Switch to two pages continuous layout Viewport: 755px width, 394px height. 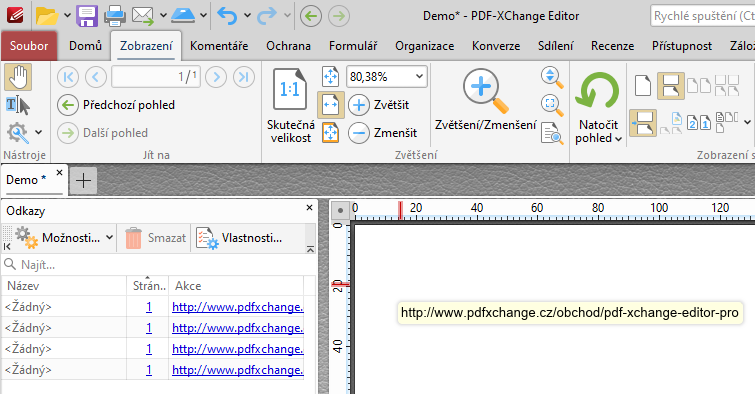point(727,85)
